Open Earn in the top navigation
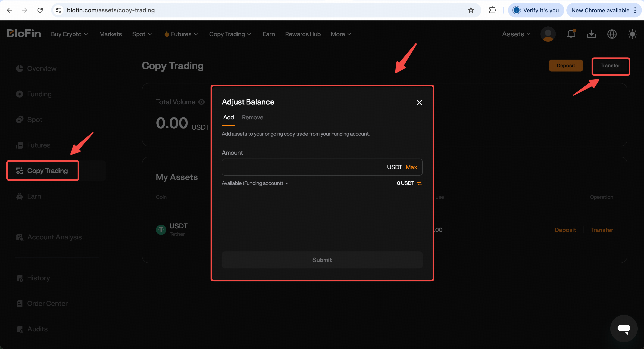Image resolution: width=644 pixels, height=349 pixels. [269, 34]
